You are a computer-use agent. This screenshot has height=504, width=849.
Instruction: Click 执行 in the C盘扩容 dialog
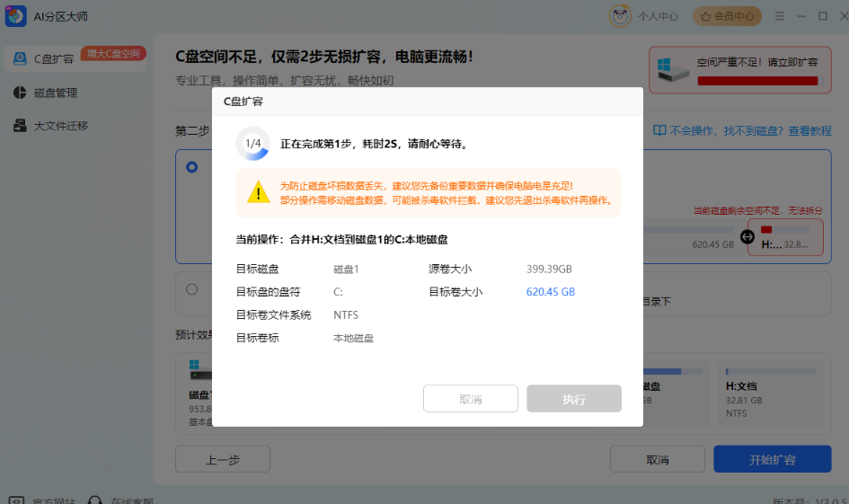(574, 399)
